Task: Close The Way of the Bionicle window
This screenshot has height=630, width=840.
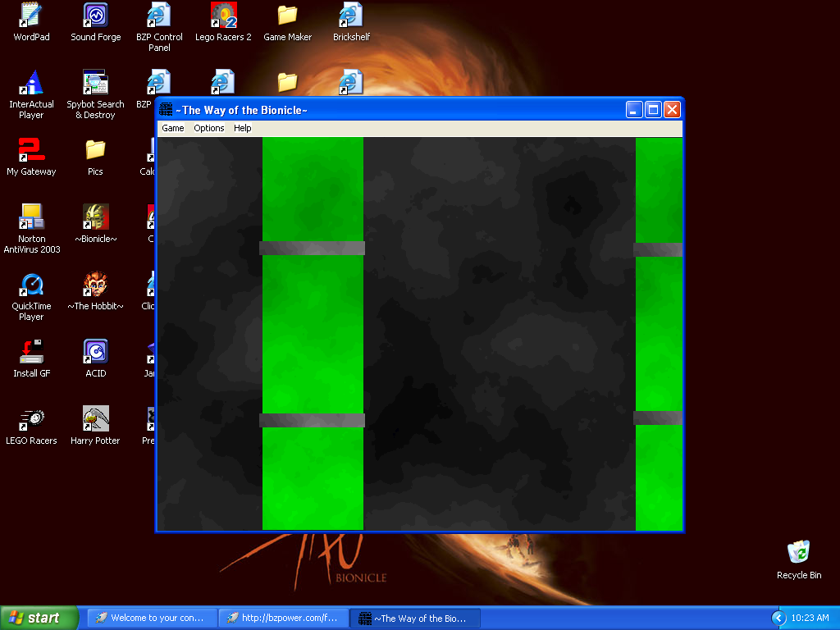Action: coord(672,110)
